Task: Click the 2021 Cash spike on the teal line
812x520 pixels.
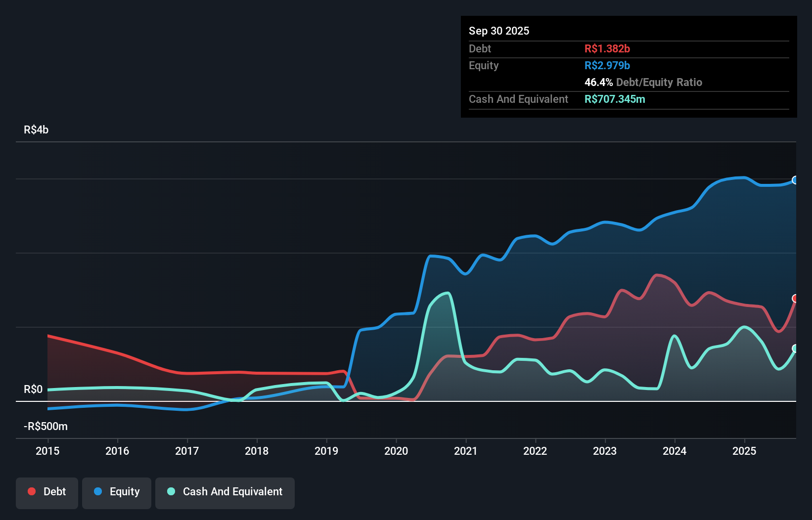Action: pos(447,293)
